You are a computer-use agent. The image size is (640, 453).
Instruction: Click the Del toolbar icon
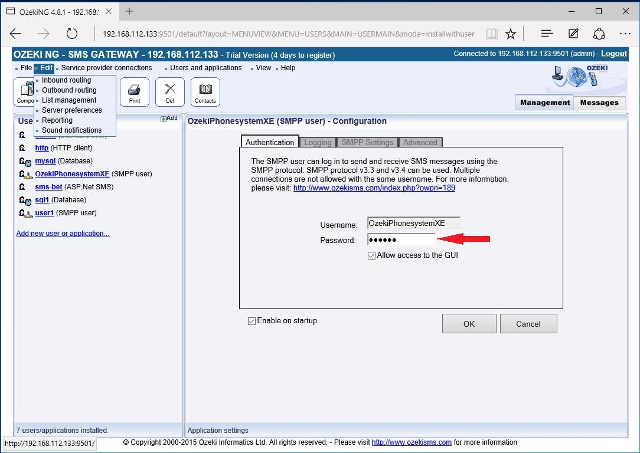coord(170,92)
